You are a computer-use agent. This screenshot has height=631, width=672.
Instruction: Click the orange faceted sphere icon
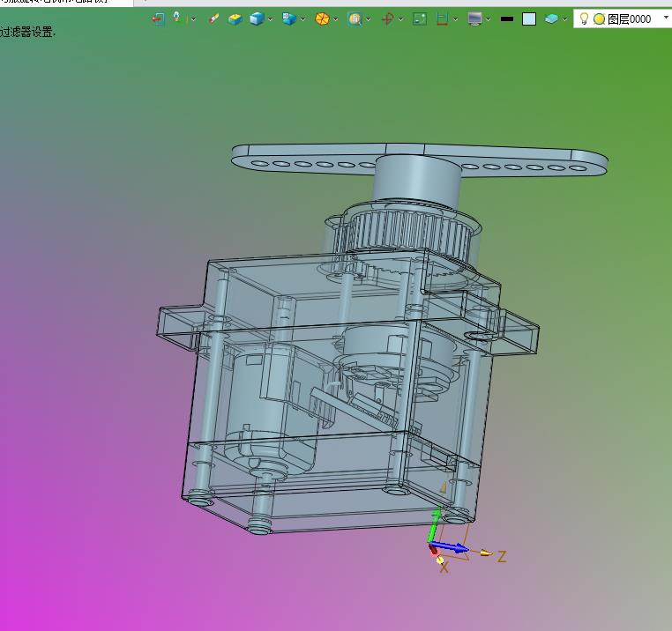322,19
